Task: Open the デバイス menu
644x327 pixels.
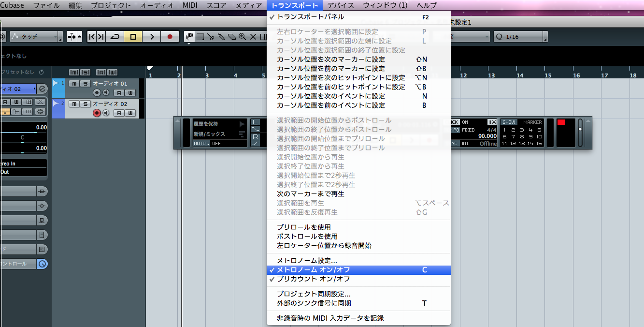Action: tap(341, 5)
